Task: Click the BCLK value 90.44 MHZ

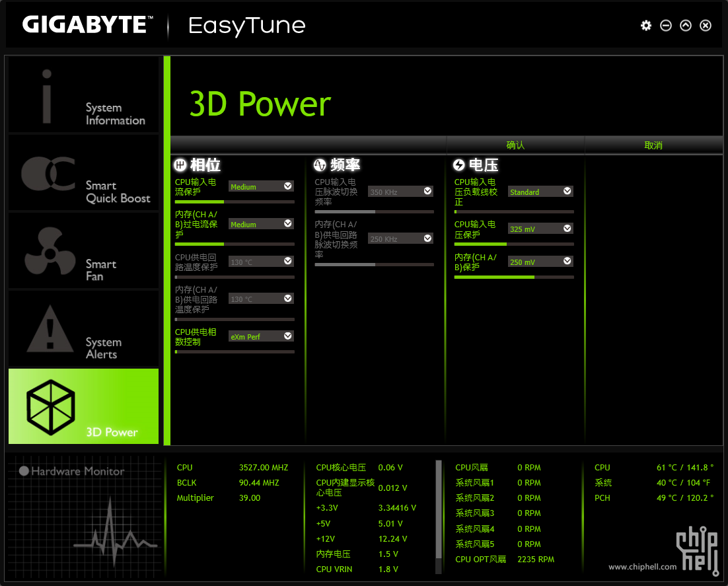Action: coord(259,483)
